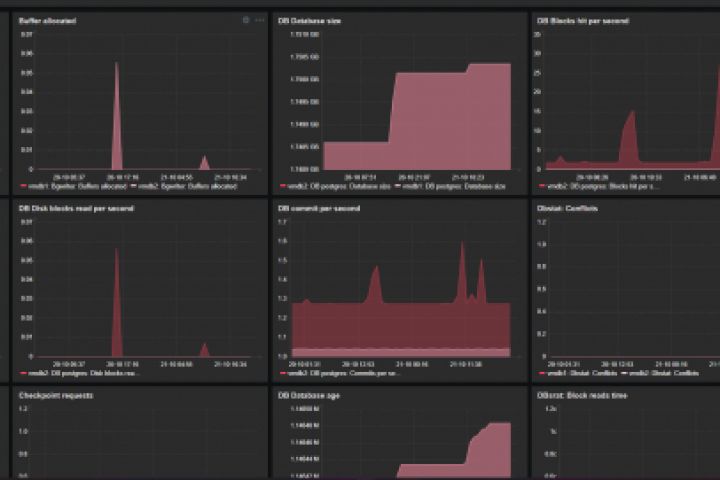
Task: Click the DB Disk blocks read per second title
Action: pyautogui.click(x=76, y=208)
